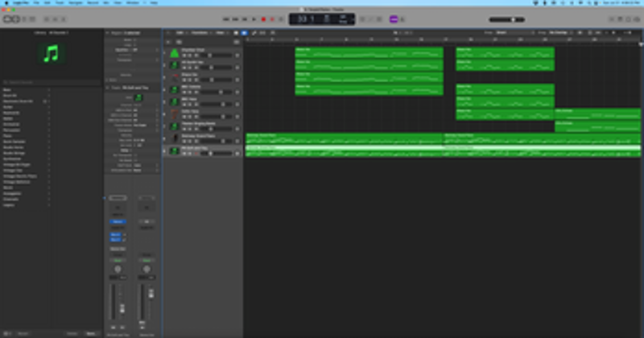Click the green Read automation button on left strip
The width and height of the screenshot is (644, 338).
pyautogui.click(x=118, y=261)
